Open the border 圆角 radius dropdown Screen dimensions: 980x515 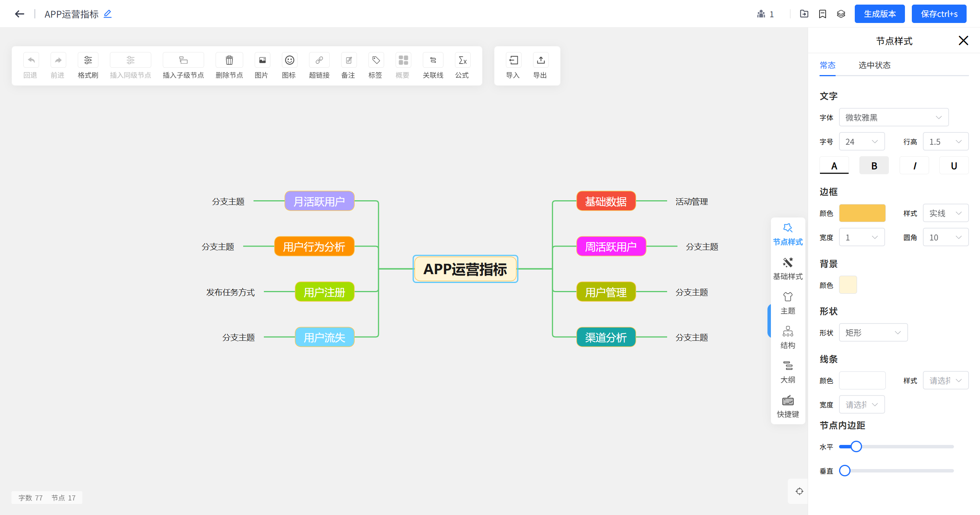point(945,237)
